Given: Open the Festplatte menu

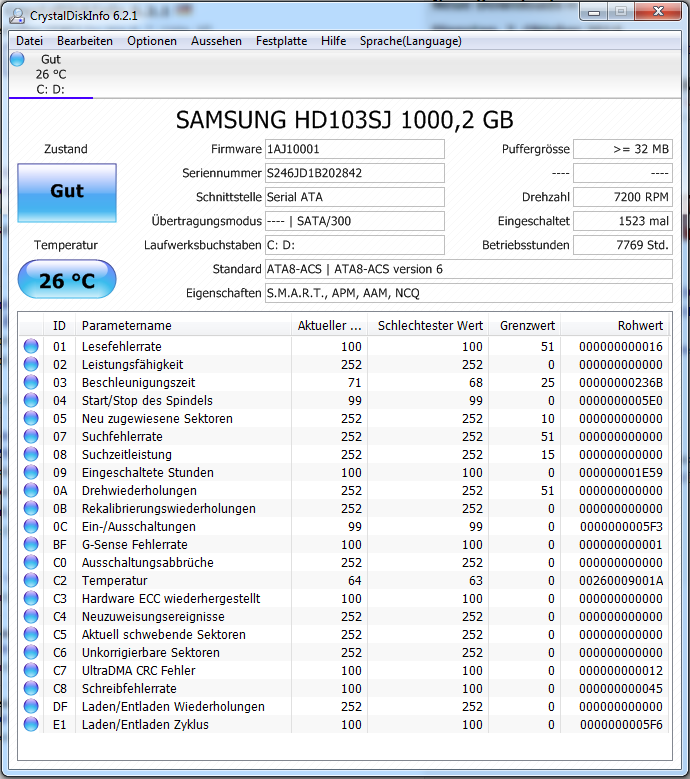Looking at the screenshot, I should tap(281, 41).
